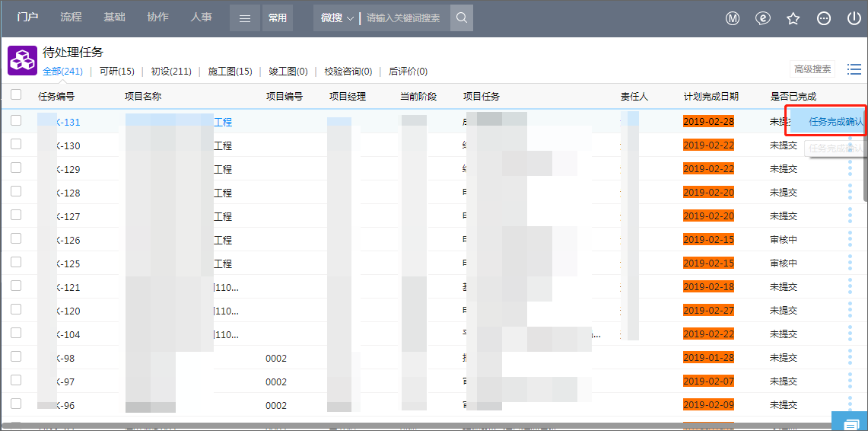Check the box for task K-130
The width and height of the screenshot is (868, 431).
tap(16, 144)
